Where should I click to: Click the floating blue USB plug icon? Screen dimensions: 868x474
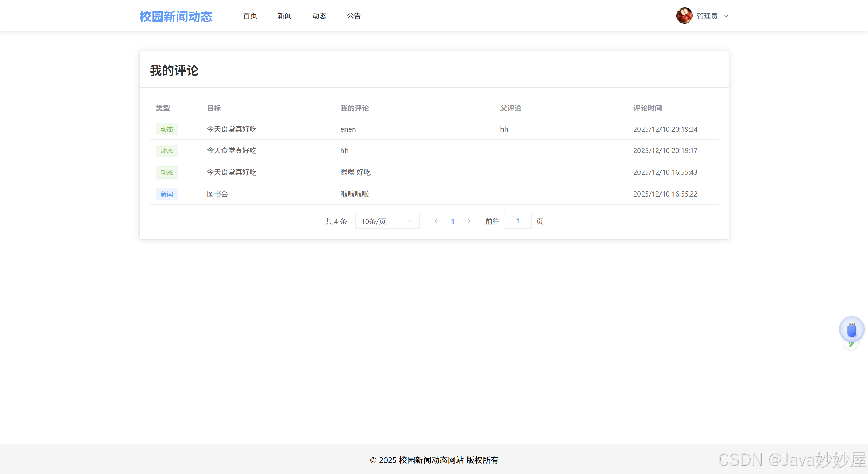coord(851,329)
